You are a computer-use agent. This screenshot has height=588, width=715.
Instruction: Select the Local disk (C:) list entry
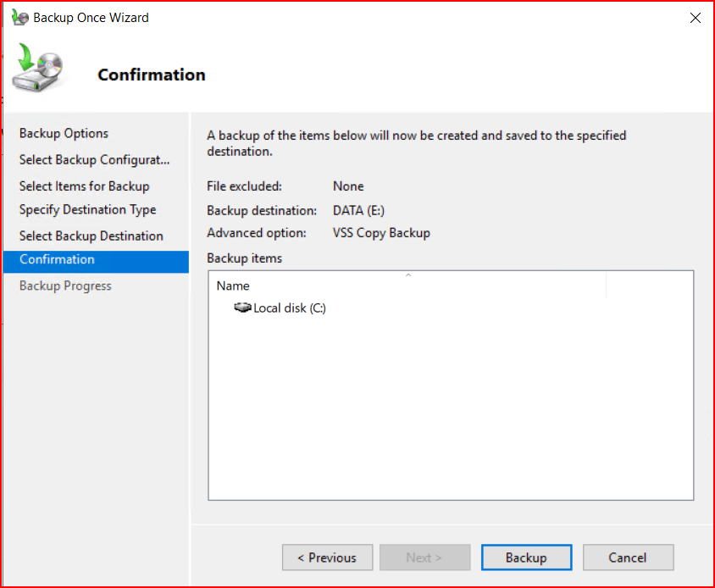[x=289, y=308]
